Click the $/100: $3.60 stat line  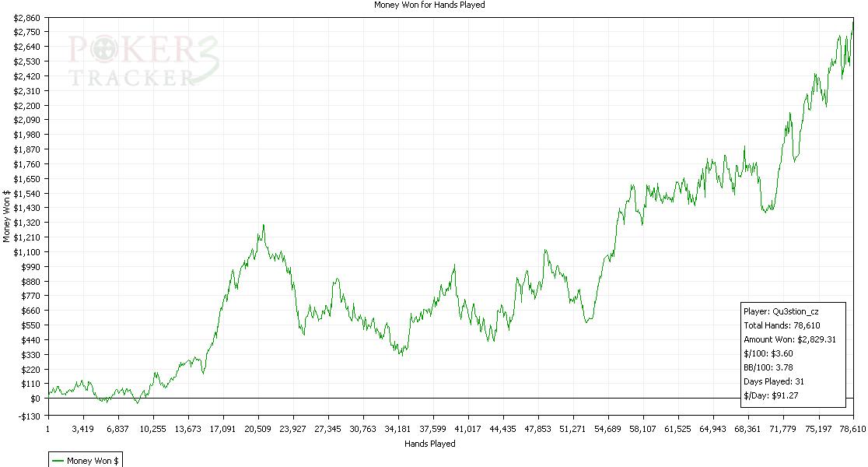pos(768,353)
